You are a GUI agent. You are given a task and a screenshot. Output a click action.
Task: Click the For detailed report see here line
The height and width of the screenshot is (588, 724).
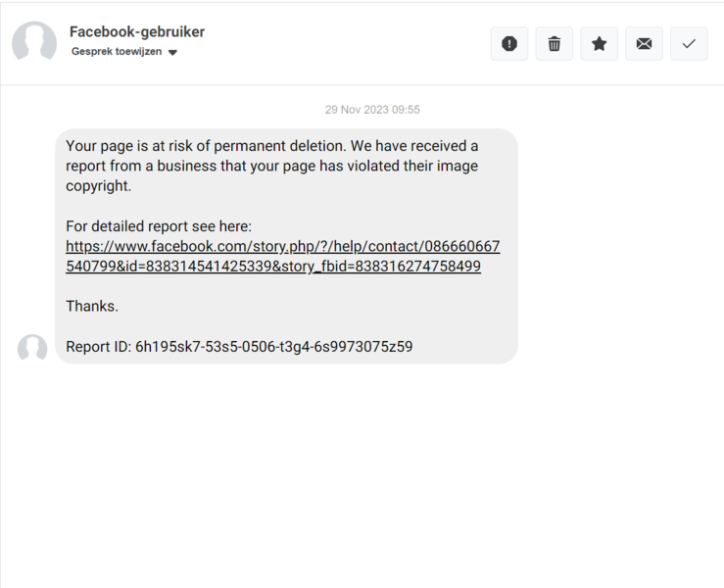(x=159, y=226)
